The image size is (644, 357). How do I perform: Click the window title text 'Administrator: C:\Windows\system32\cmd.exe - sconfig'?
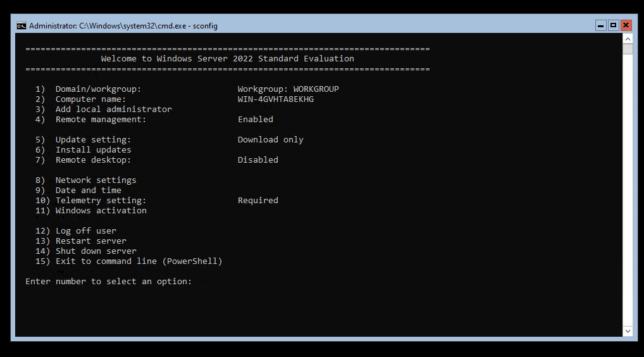(123, 26)
